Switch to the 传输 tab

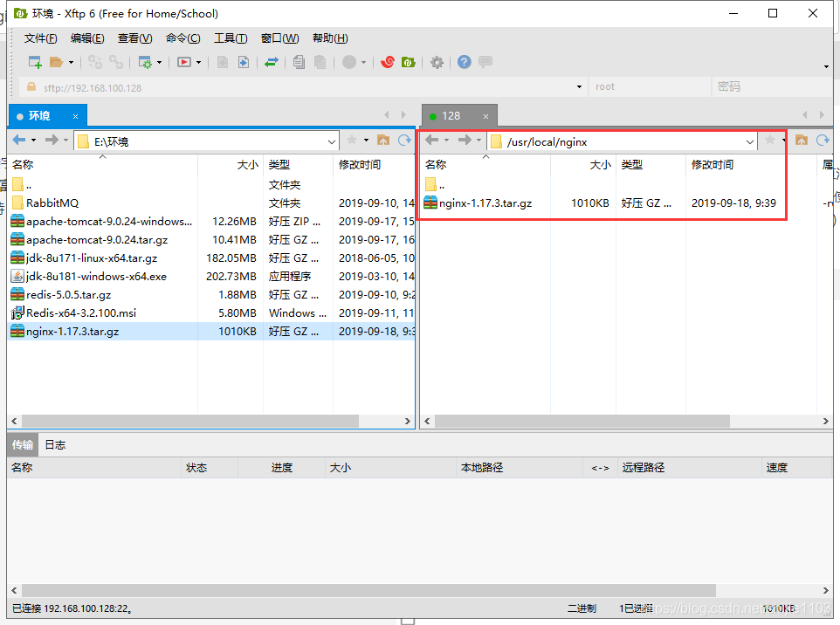tap(23, 445)
